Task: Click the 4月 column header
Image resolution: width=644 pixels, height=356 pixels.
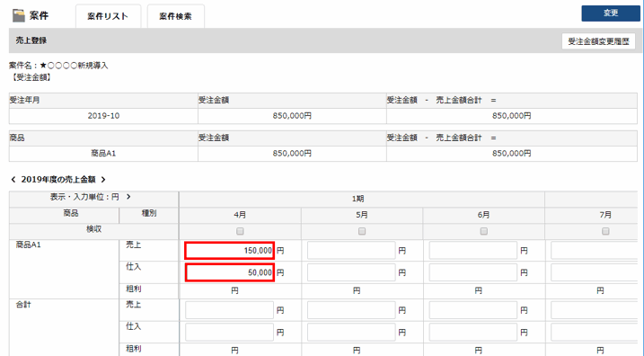Action: (x=241, y=215)
